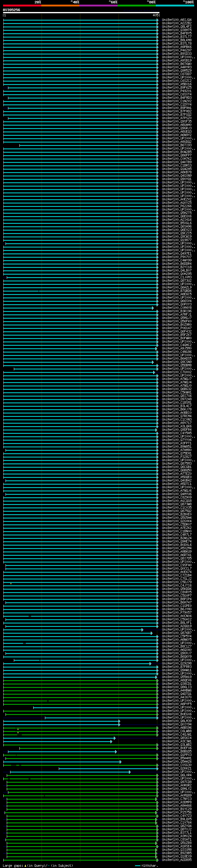Select the UniRef100_B4FMD3 label
This screenshot has width=197, height=868.
pos(177,98)
